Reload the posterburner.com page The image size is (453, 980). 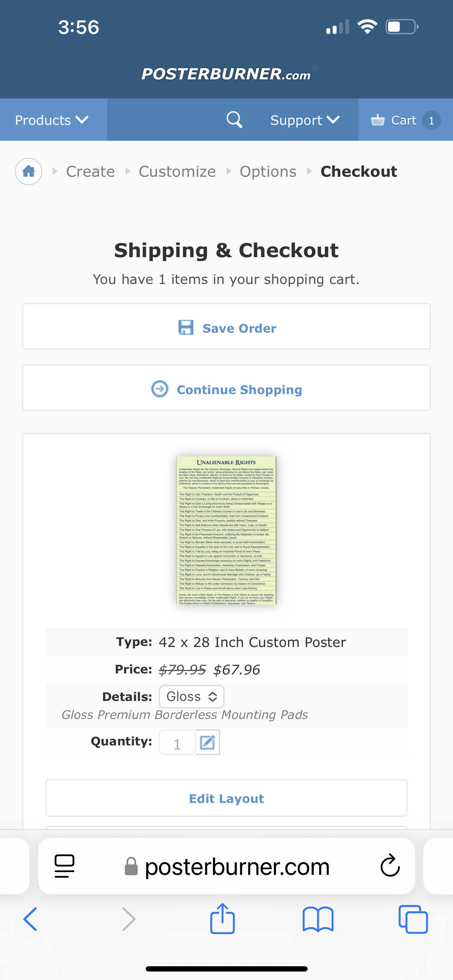(x=390, y=866)
